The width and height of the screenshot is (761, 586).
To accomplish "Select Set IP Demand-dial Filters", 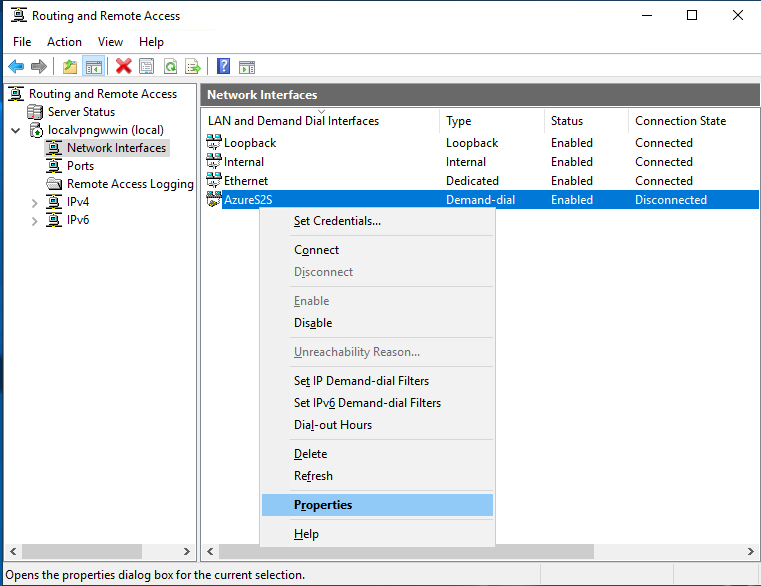I will (x=378, y=381).
